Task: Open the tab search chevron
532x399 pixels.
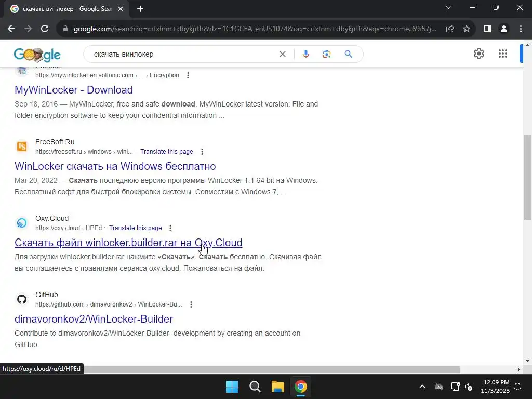Action: click(x=448, y=7)
